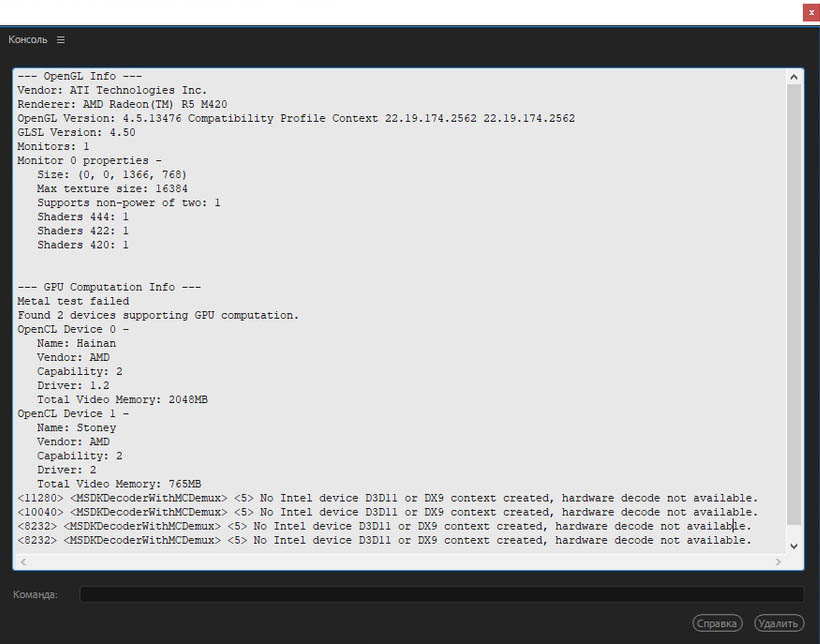Click the Команда: label
The width and height of the screenshot is (820, 644).
pos(36,595)
